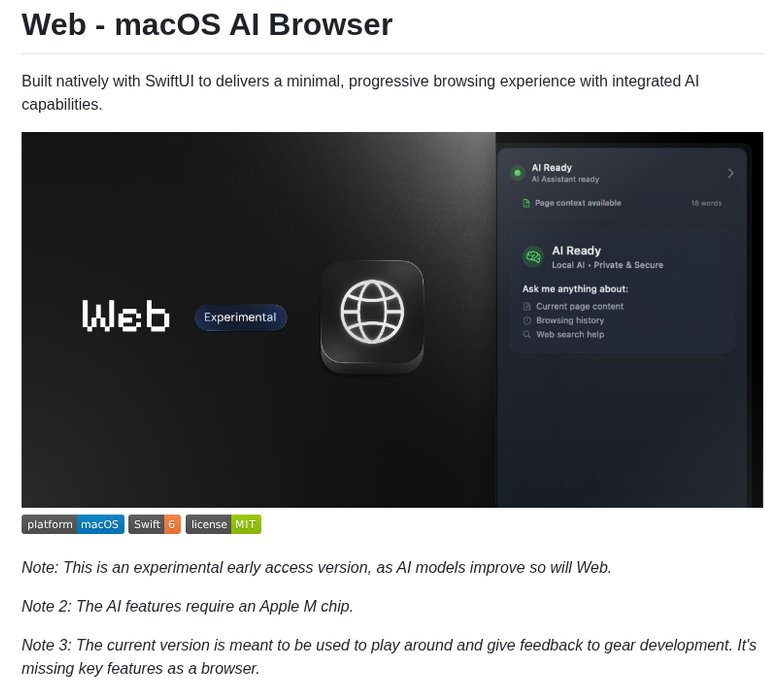Click the globe app icon in banner
This screenshot has height=700, width=781.
point(372,316)
